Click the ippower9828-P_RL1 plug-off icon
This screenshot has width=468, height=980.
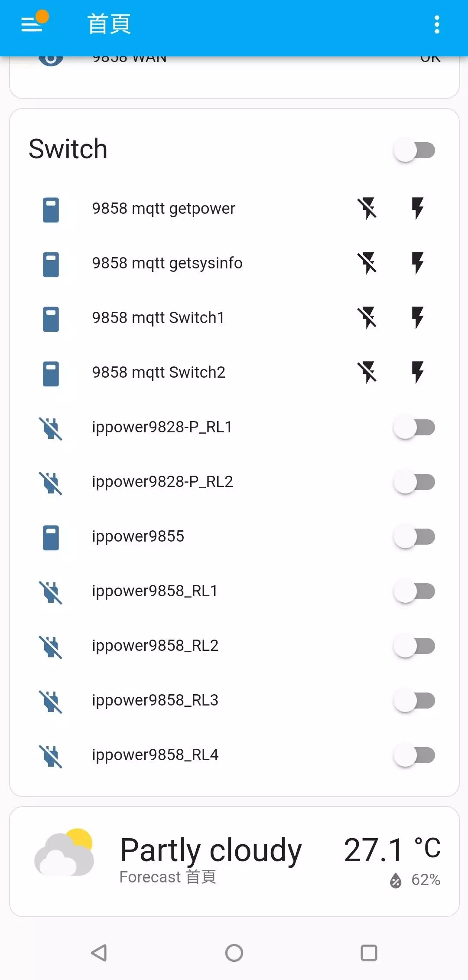(x=51, y=428)
